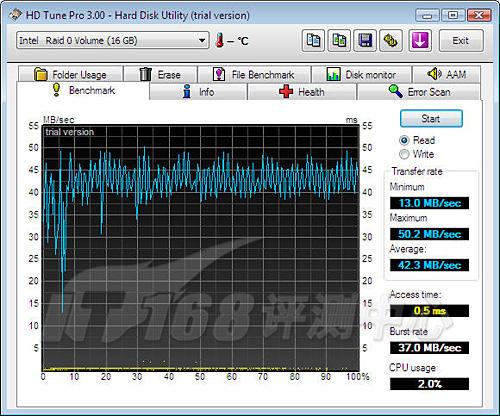Click the thermometer temperature icon
This screenshot has height=416, width=500.
point(219,40)
